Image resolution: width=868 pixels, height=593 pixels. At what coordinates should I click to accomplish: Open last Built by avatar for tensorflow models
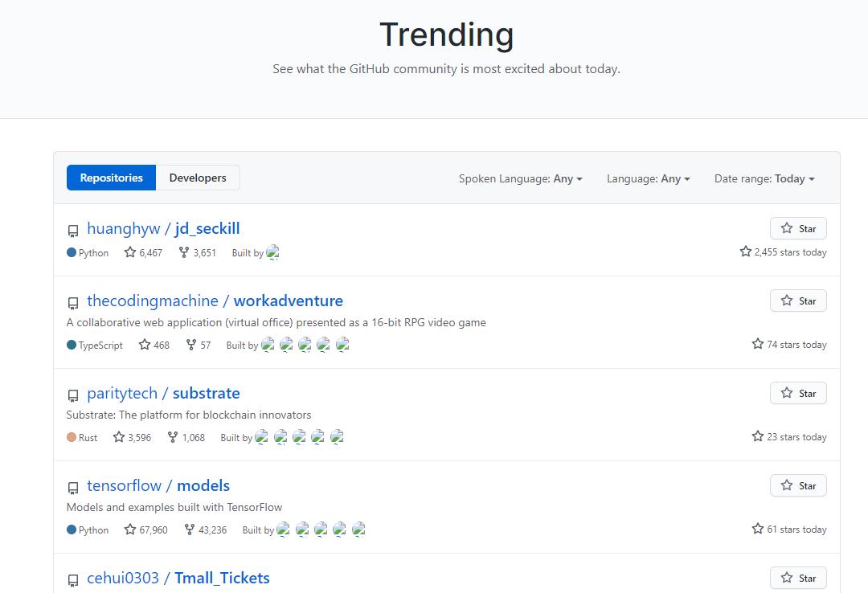[x=358, y=530]
